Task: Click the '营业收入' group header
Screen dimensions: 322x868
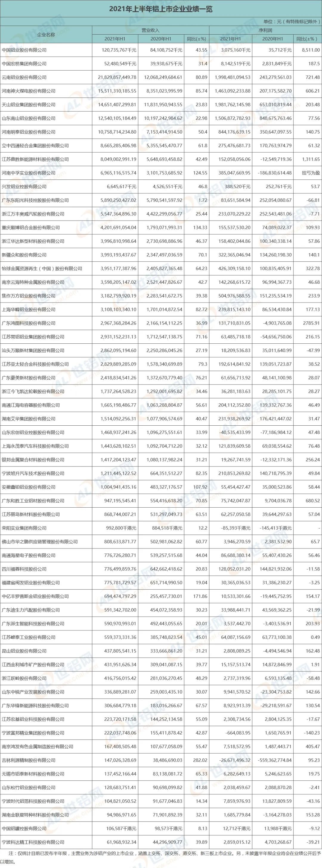Action: coord(150,30)
